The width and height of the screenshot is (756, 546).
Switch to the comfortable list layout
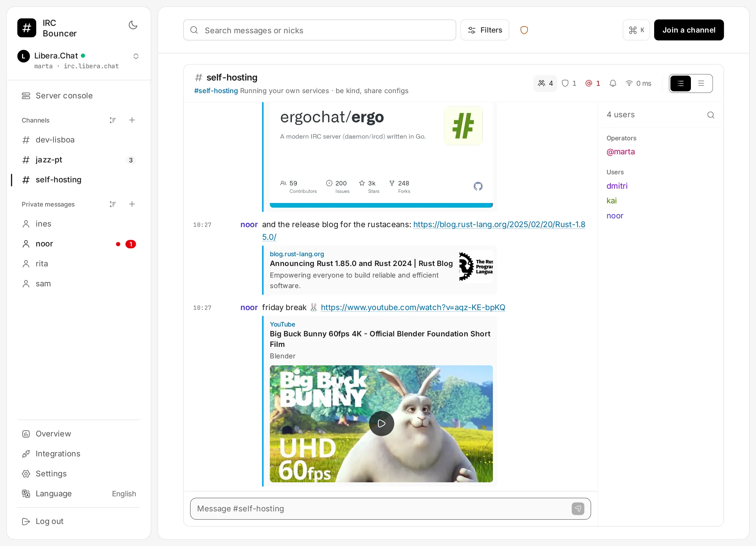click(680, 83)
